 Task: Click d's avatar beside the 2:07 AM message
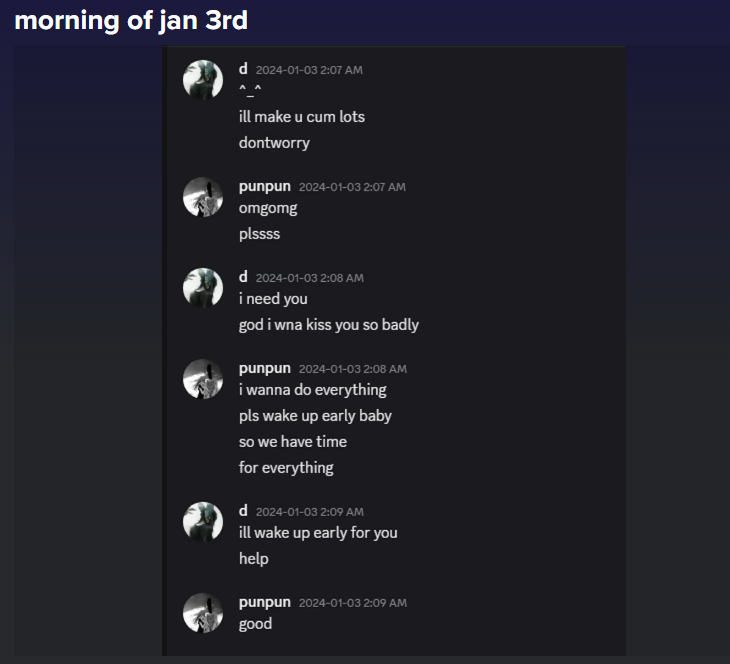[x=203, y=80]
